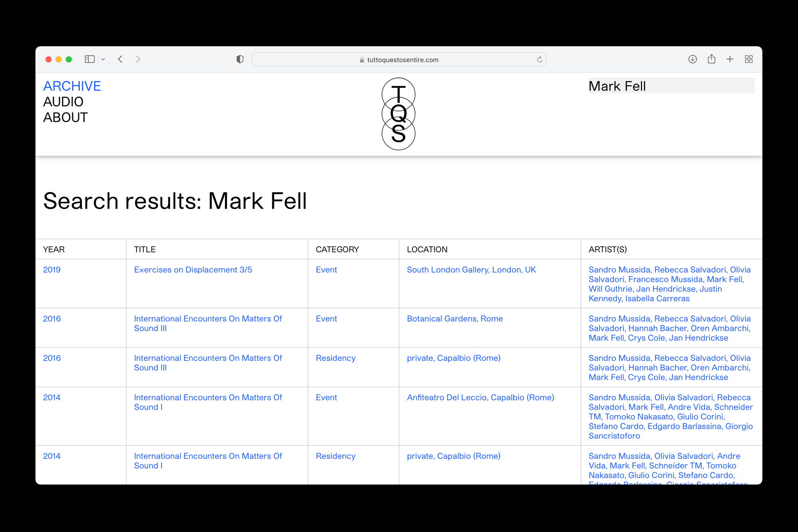This screenshot has height=532, width=798.
Task: Open the ARCHIVE menu item
Action: (72, 86)
